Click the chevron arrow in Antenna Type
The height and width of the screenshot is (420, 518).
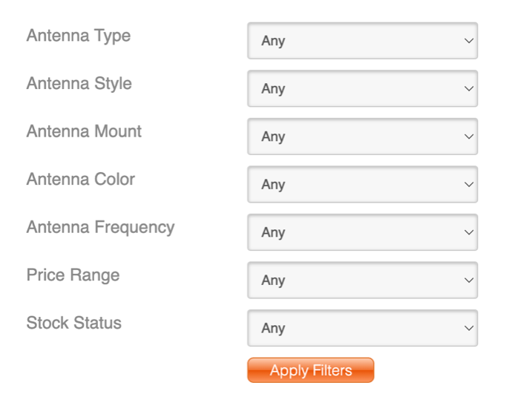point(468,41)
